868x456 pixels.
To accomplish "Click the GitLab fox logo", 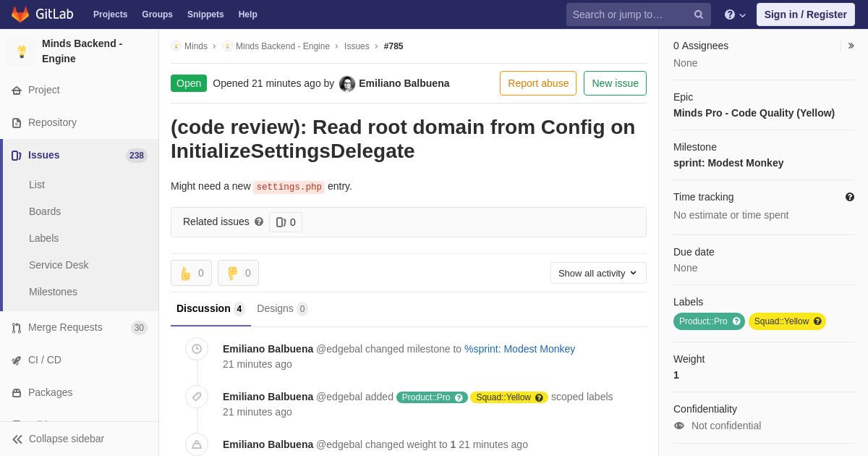I will (x=20, y=14).
